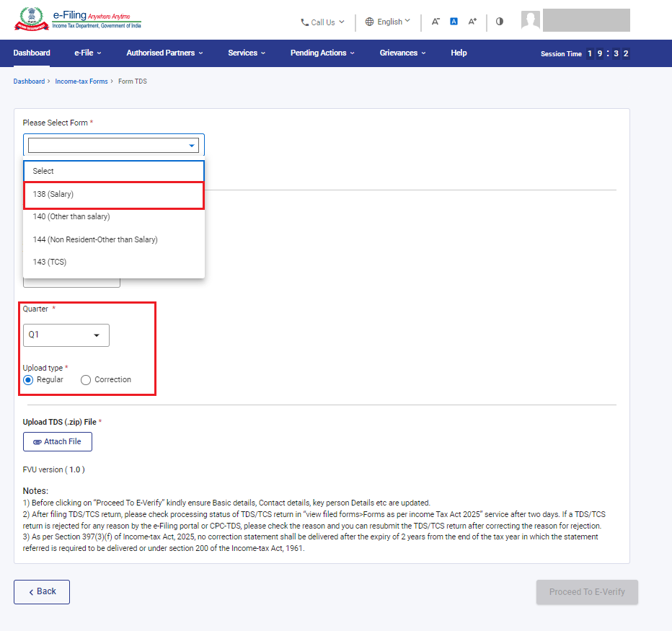Choose 138 (Salary) from the form list

pos(114,195)
